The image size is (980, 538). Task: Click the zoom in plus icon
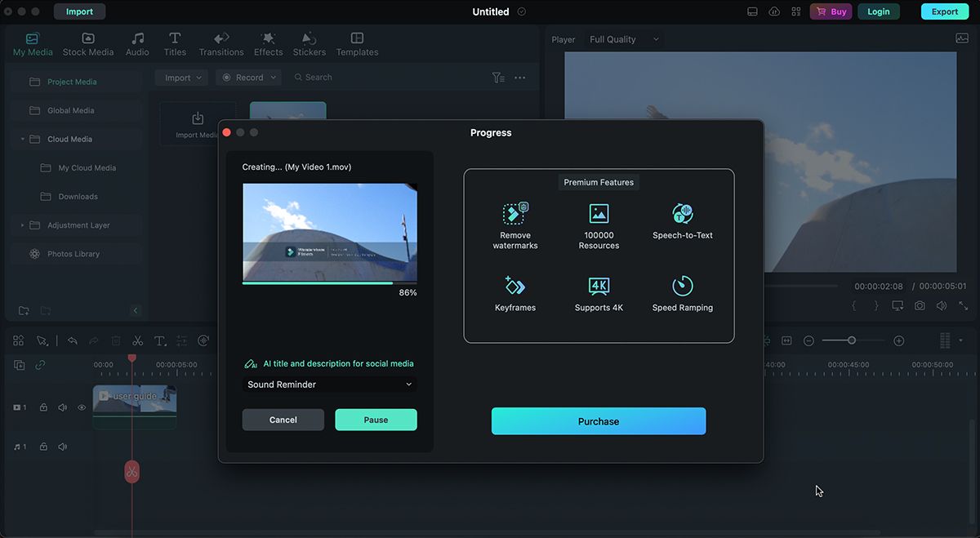tap(899, 340)
